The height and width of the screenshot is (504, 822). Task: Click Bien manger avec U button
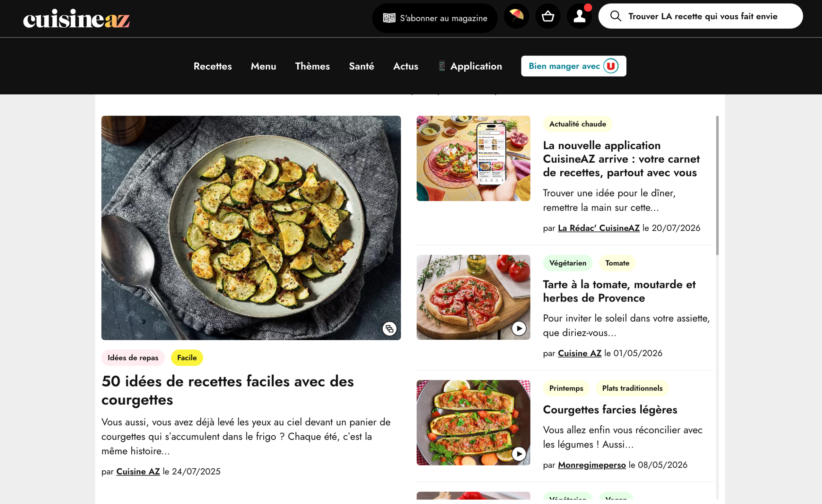click(x=573, y=66)
